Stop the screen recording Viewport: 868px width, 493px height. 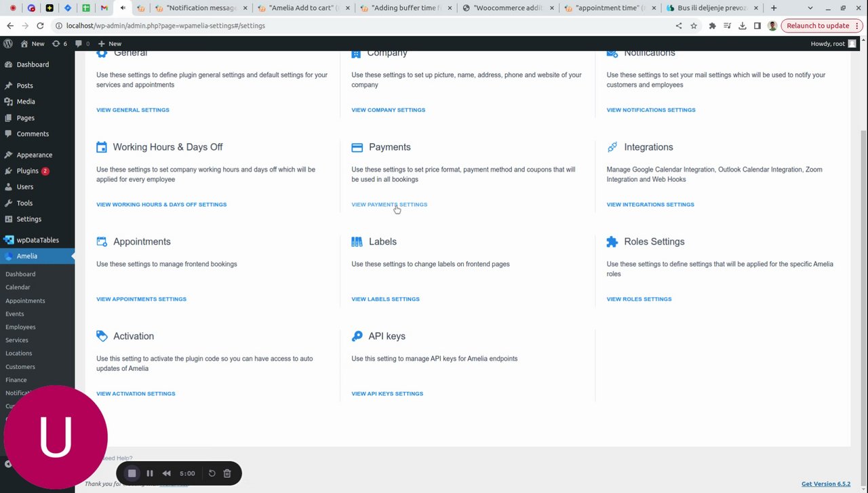point(132,473)
